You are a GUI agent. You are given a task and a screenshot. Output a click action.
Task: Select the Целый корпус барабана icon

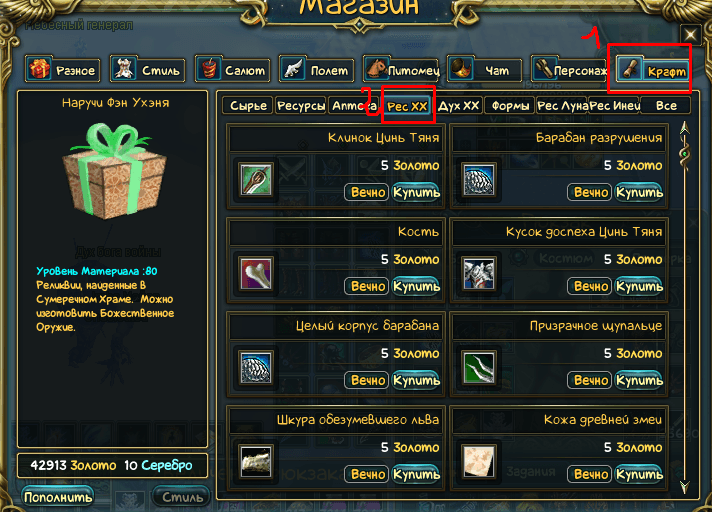point(256,368)
